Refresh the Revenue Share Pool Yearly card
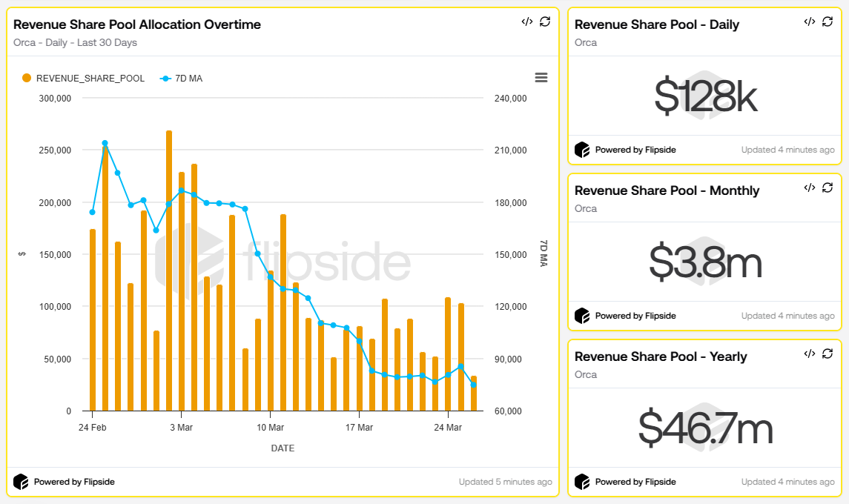 tap(827, 354)
